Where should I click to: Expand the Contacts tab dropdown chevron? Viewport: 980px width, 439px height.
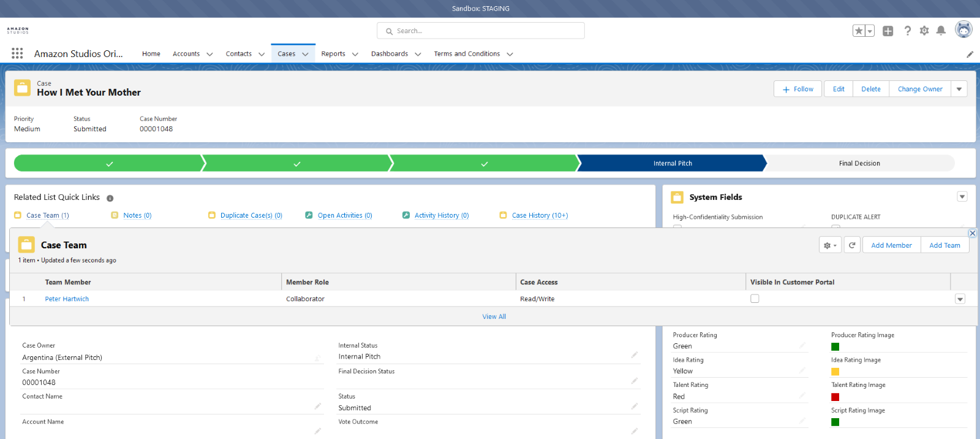(x=262, y=54)
